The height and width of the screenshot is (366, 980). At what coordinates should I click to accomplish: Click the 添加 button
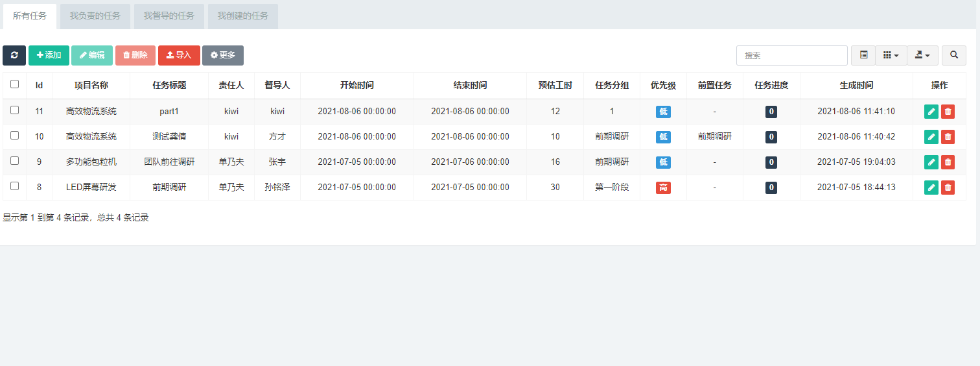(x=49, y=55)
